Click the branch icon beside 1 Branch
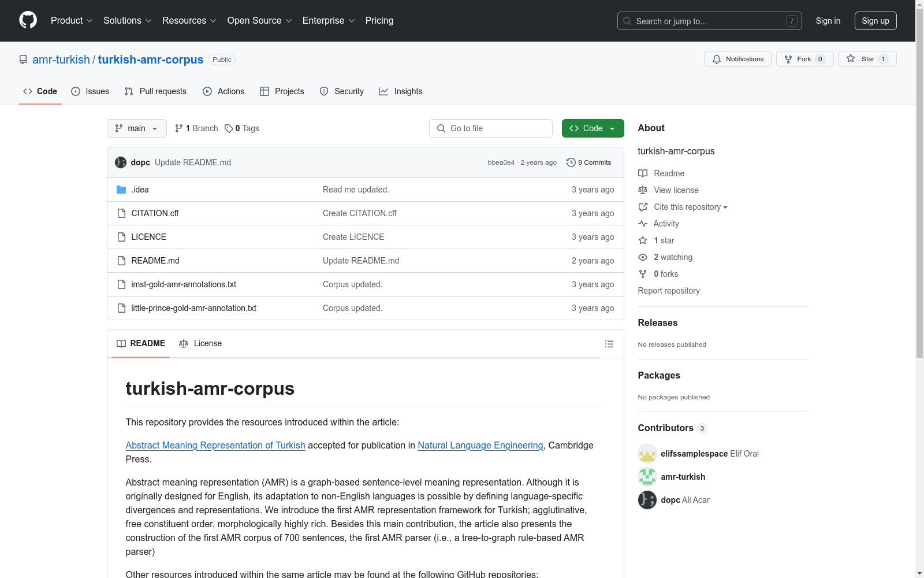This screenshot has width=924, height=578. click(x=179, y=128)
